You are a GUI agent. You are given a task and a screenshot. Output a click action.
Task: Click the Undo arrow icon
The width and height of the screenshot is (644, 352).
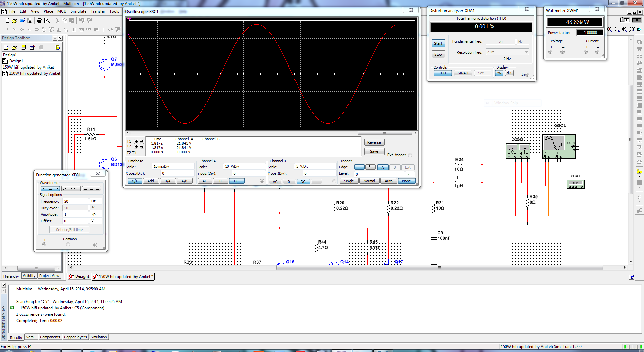(x=82, y=20)
